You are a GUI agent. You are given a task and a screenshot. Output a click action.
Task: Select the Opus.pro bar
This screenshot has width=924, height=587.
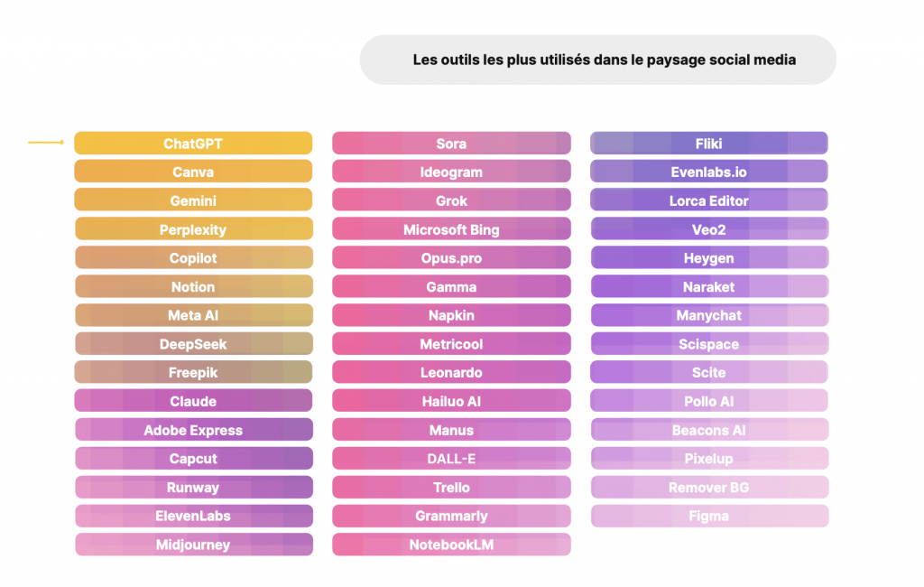point(451,258)
